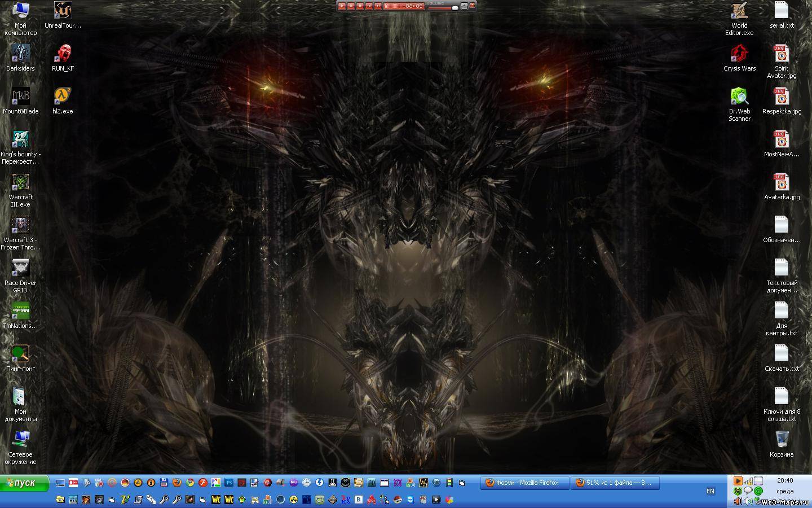Click the media player volume slider knob
Image resolution: width=812 pixels, height=508 pixels.
click(454, 8)
